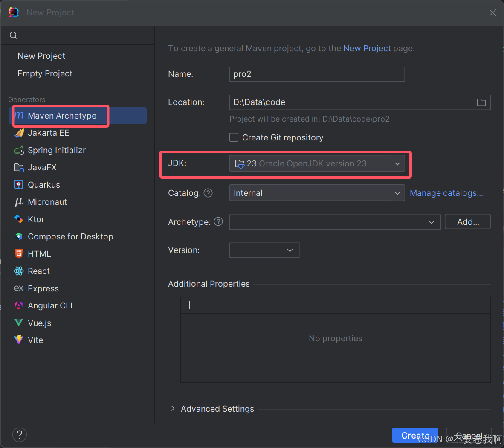Add a property with the plus icon
504x448 pixels.
point(190,305)
